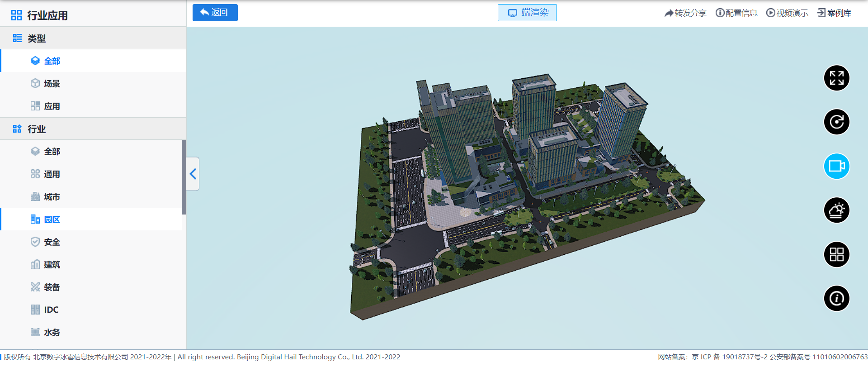868x372 pixels.
Task: Click the 返回 back button
Action: (x=215, y=13)
